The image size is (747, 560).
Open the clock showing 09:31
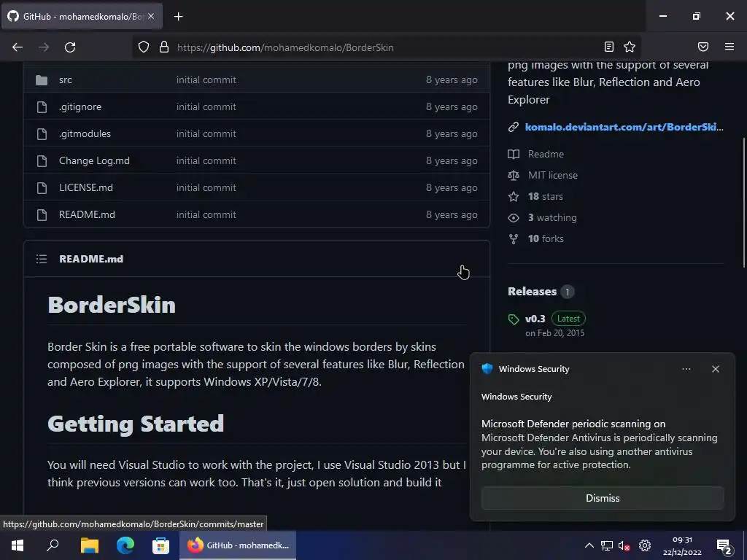pos(682,545)
